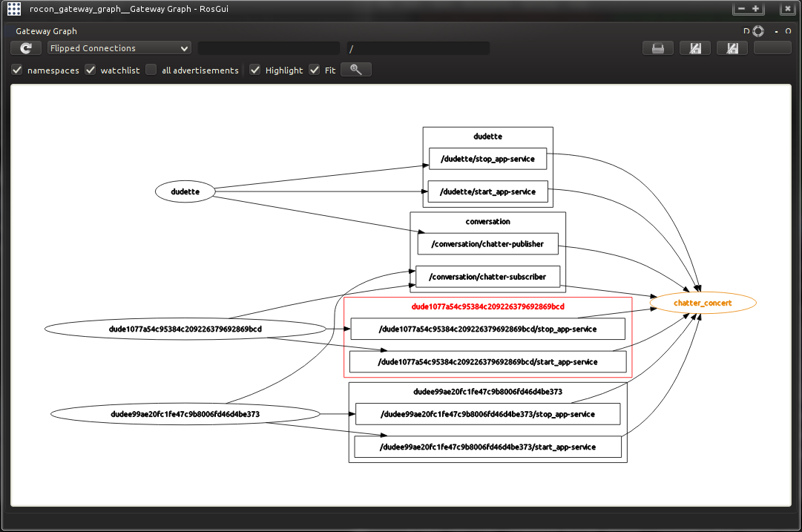Viewport: 802px width, 532px height.
Task: Click the filter field containing a slash
Action: tap(418, 48)
